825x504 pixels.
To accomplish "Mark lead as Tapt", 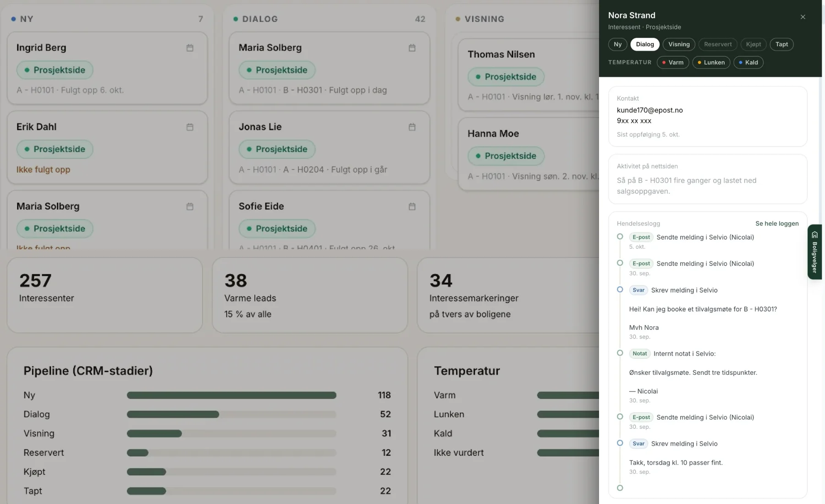I will 781,44.
